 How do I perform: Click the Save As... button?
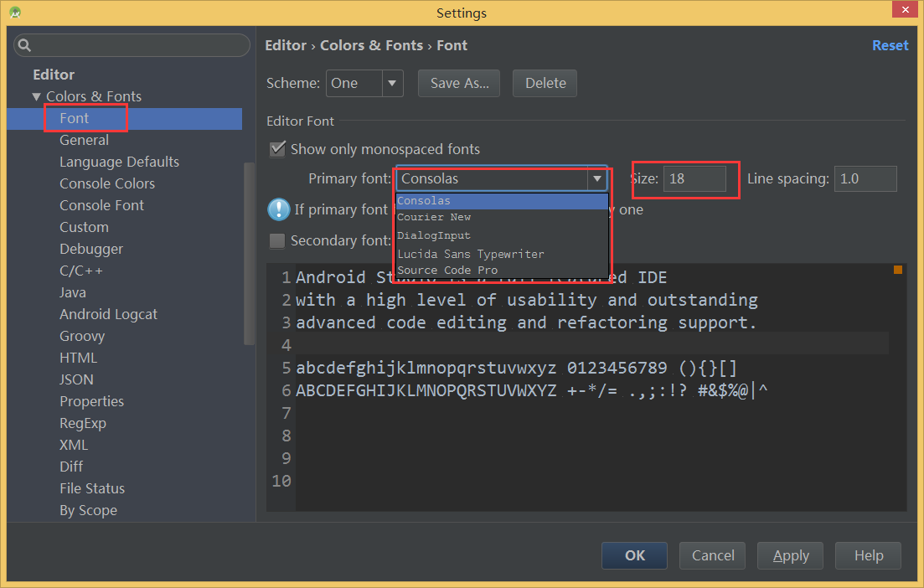click(x=459, y=83)
